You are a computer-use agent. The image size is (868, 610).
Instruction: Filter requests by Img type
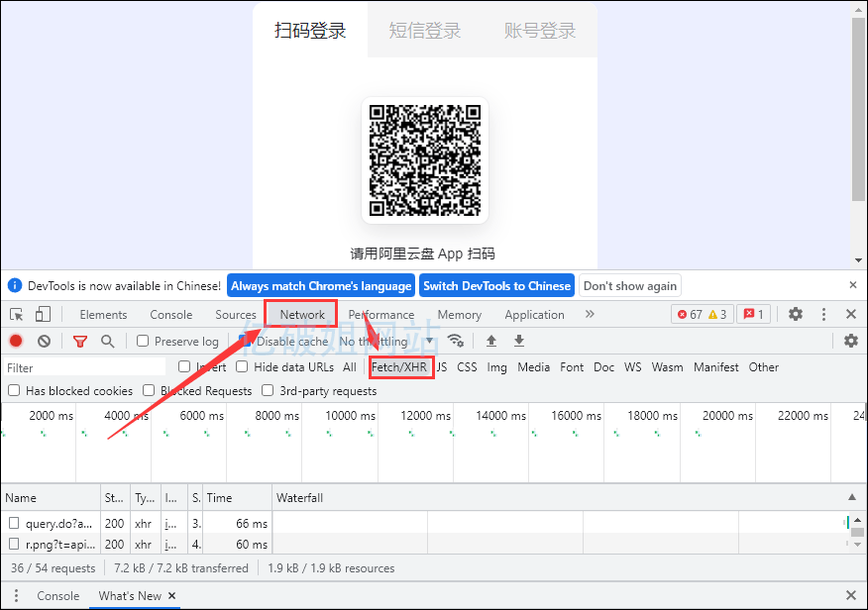click(497, 367)
